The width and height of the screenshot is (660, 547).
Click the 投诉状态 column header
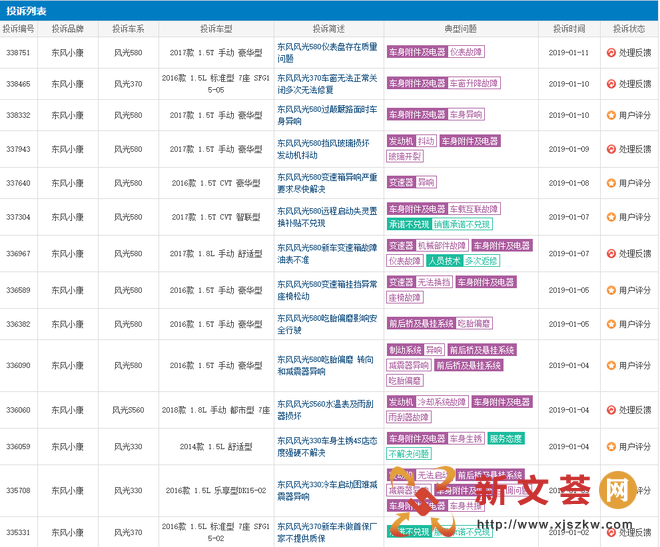(x=629, y=29)
